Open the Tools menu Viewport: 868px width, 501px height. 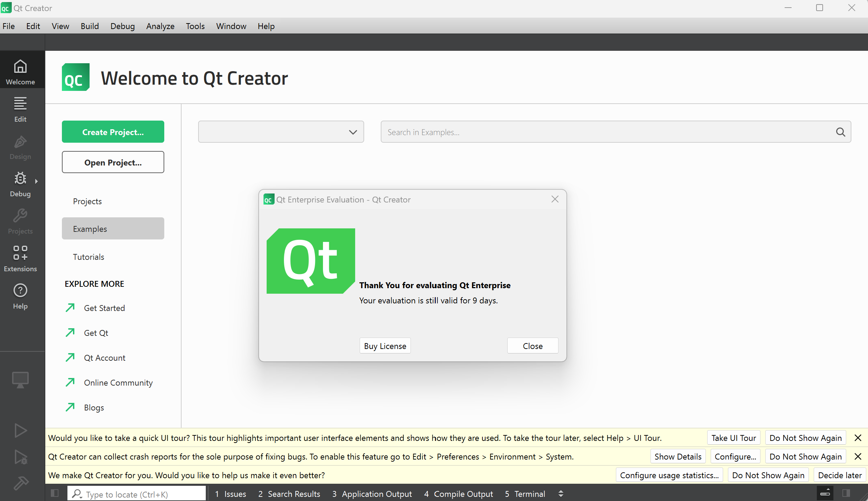pyautogui.click(x=195, y=26)
